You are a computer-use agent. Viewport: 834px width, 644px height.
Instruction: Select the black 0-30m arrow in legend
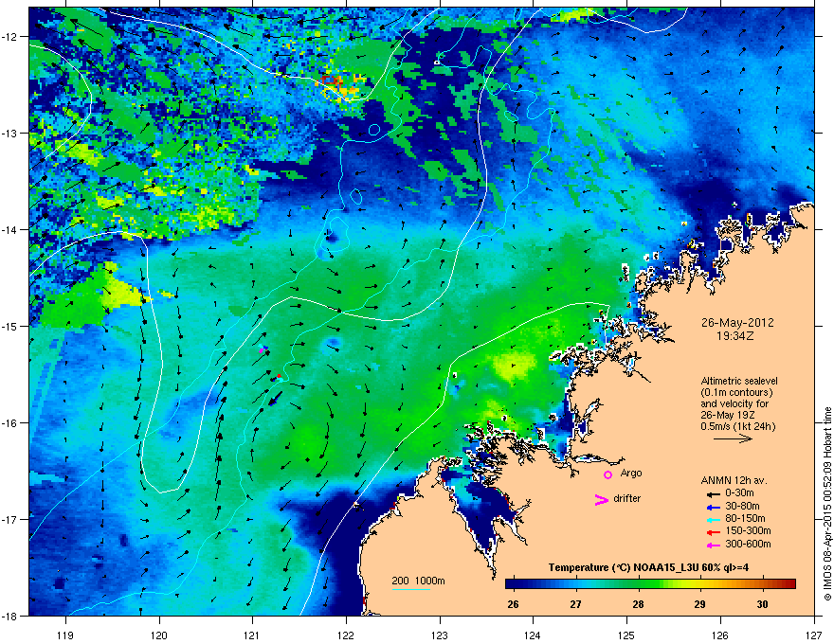tap(712, 493)
